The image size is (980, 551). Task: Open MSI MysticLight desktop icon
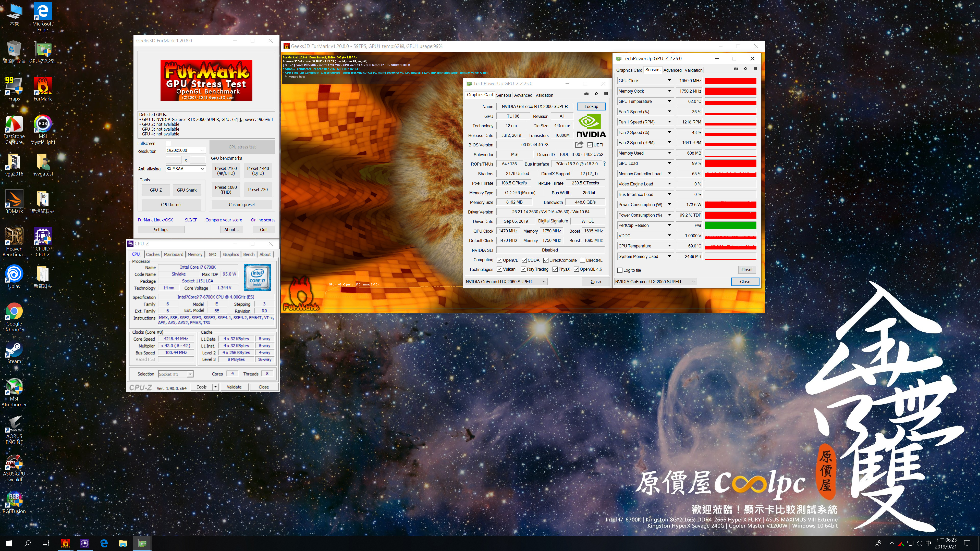[x=43, y=130]
